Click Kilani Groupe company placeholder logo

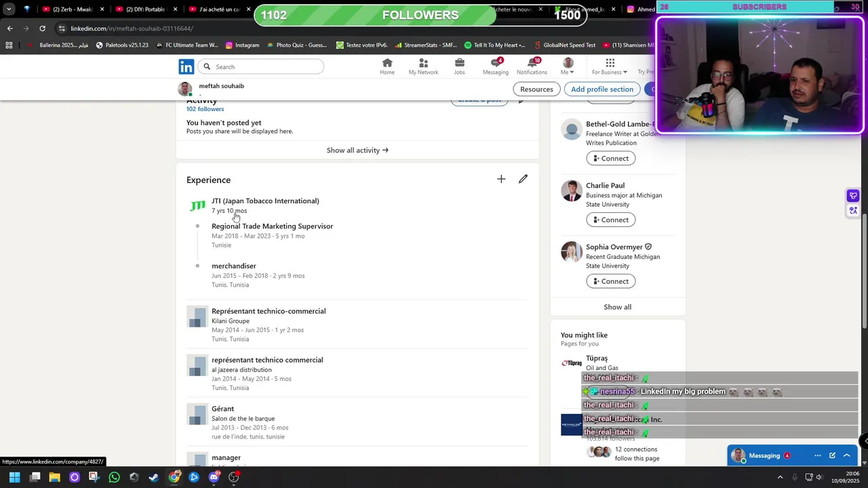(197, 317)
